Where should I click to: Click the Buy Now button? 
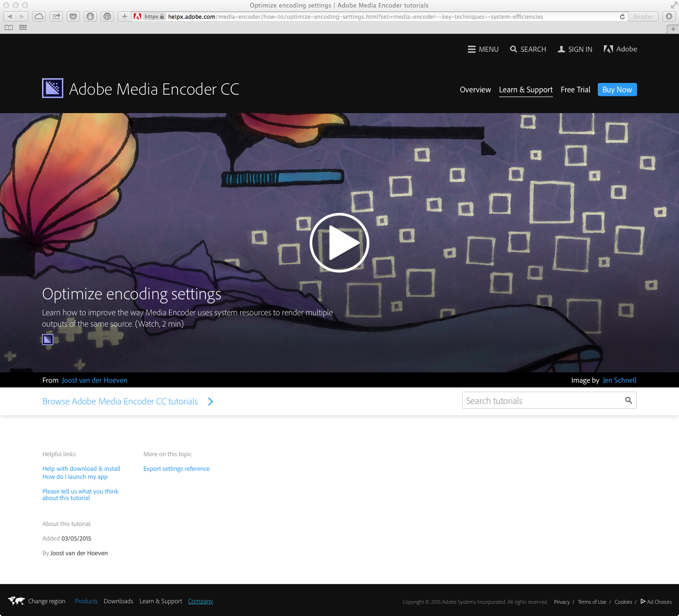point(617,90)
